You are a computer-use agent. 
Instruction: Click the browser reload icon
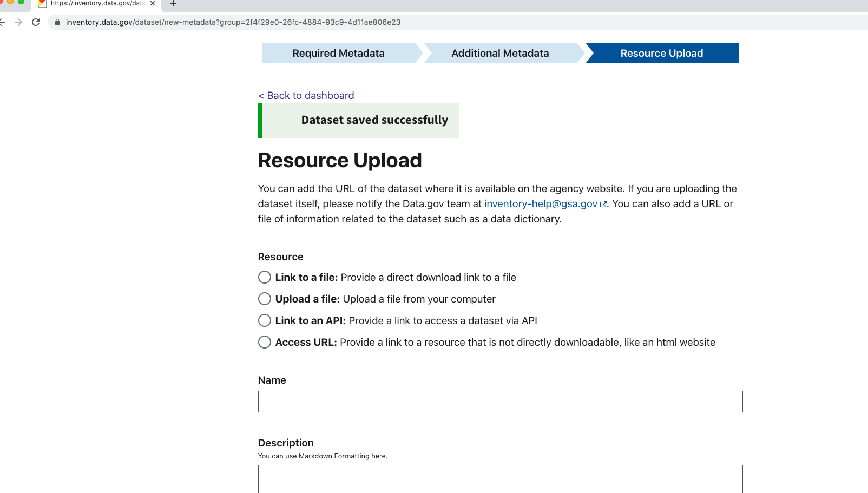[36, 22]
